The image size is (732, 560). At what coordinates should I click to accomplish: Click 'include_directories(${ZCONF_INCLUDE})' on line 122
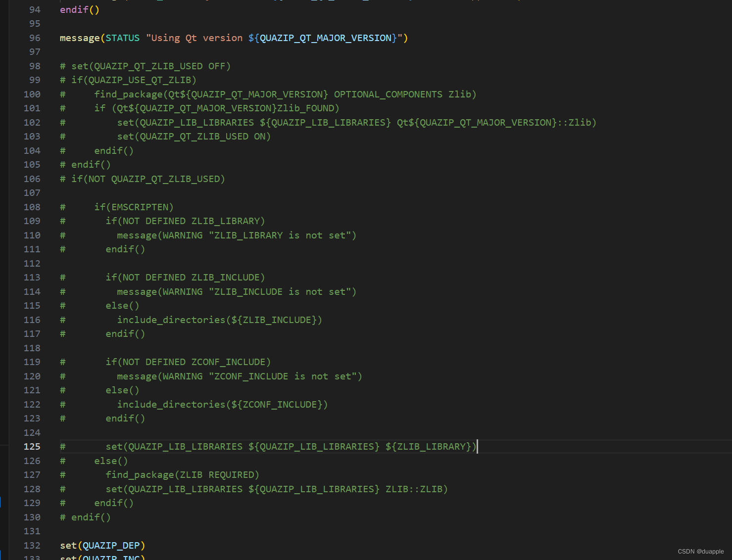pos(223,405)
